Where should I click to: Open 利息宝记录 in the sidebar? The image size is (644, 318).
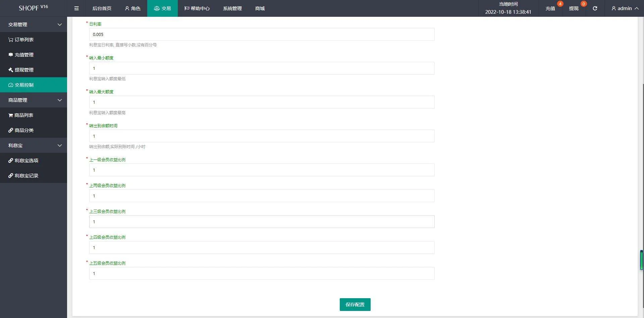pyautogui.click(x=23, y=176)
